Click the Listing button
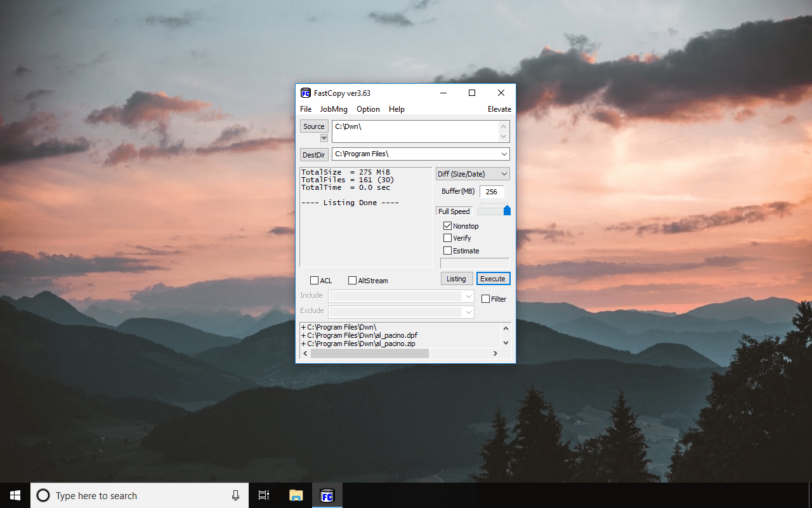Image resolution: width=812 pixels, height=508 pixels. (x=456, y=279)
